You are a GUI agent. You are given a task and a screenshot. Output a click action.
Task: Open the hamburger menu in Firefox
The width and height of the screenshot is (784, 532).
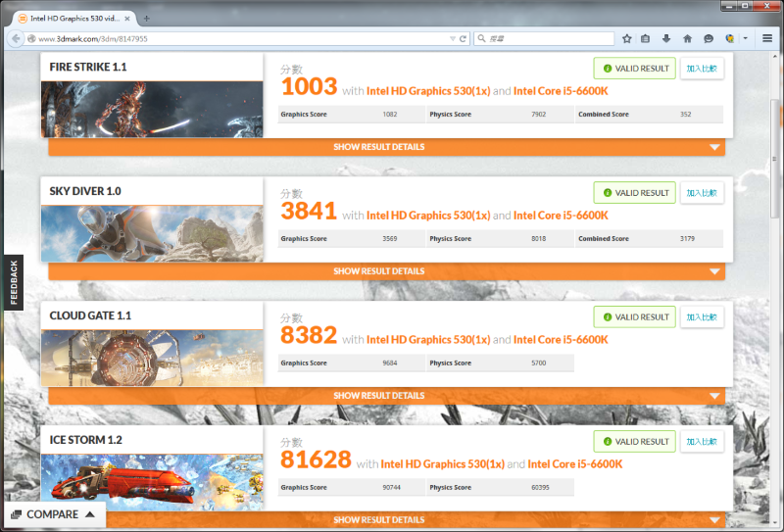click(766, 38)
